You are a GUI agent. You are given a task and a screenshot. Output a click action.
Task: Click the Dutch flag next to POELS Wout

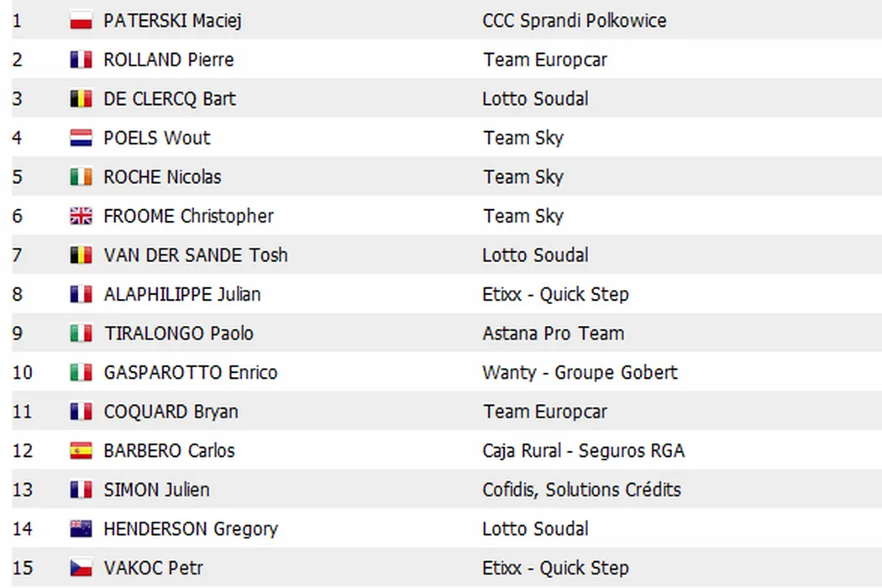(x=81, y=139)
